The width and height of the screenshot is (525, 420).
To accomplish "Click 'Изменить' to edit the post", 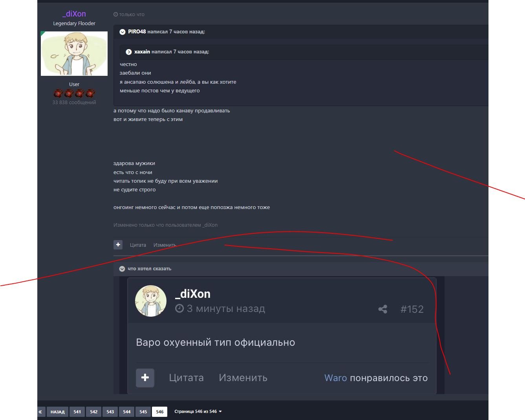I will [165, 245].
